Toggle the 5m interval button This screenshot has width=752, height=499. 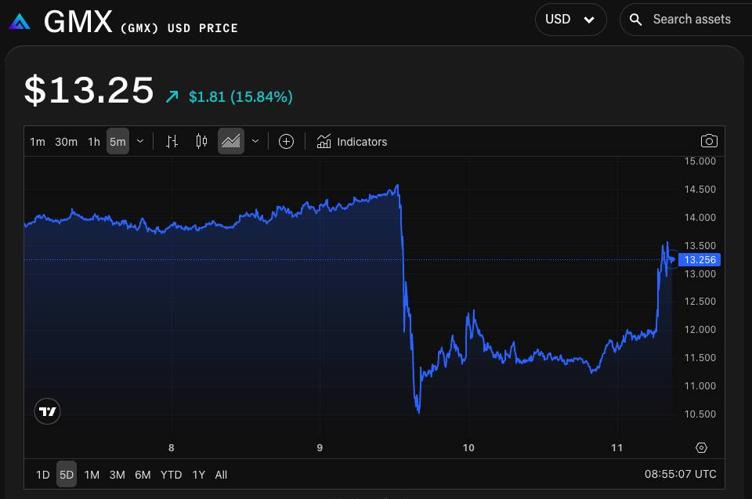[118, 142]
